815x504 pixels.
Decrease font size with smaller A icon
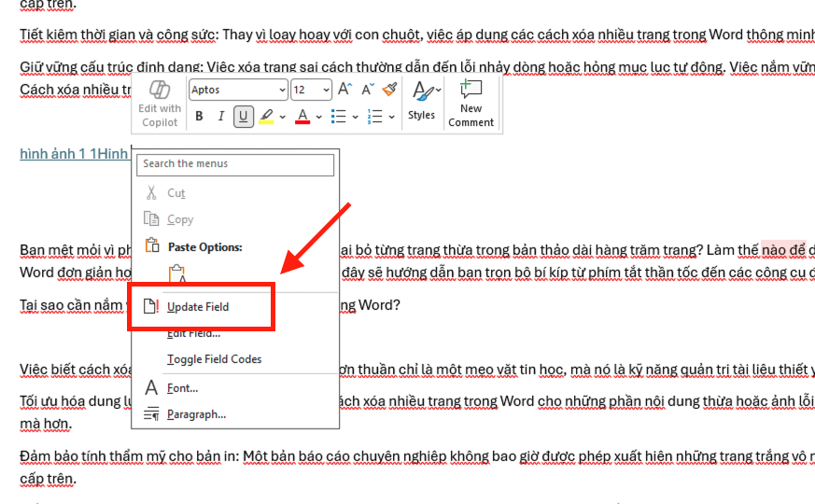(368, 90)
